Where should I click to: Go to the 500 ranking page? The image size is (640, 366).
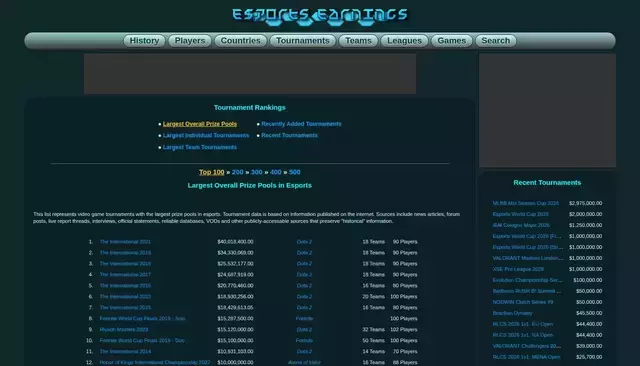coord(295,172)
